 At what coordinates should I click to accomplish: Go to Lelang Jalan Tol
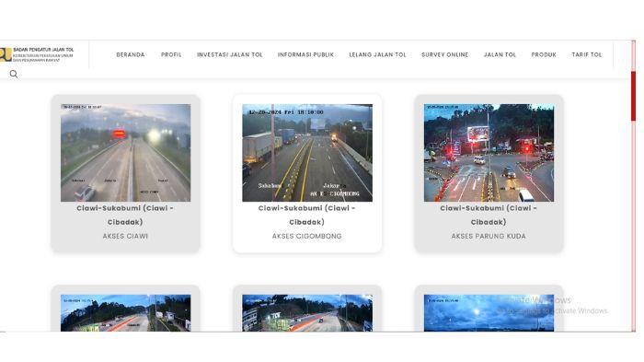tap(377, 54)
